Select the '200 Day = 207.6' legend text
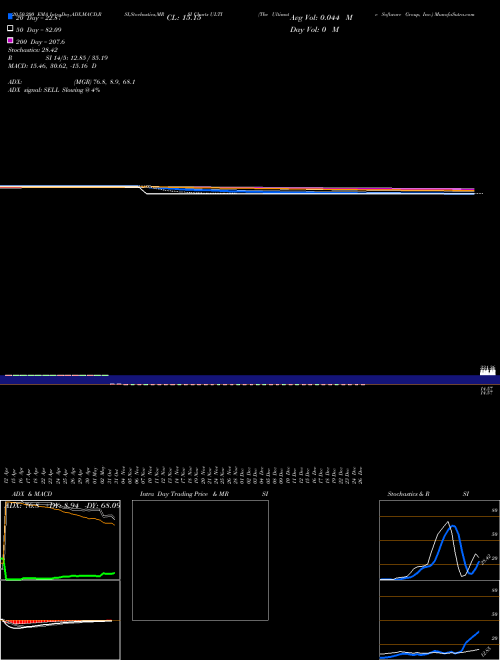The width and height of the screenshot is (500, 660). [x=40, y=42]
